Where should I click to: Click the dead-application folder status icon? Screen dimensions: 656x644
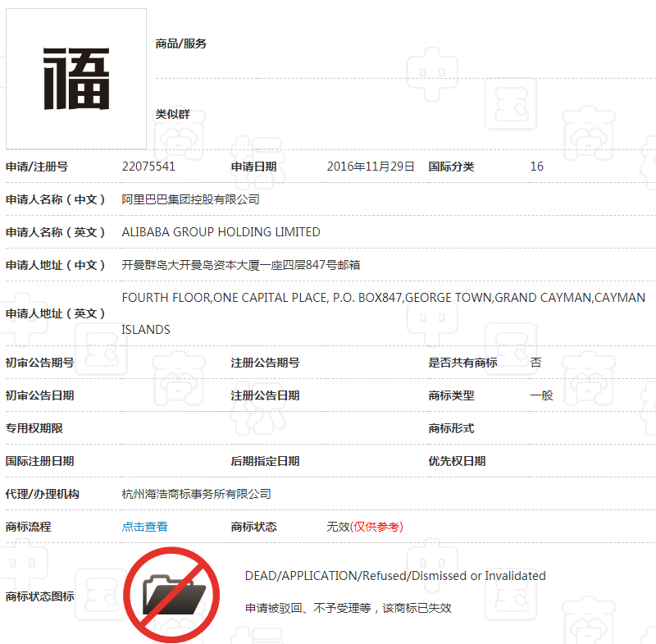click(x=174, y=593)
